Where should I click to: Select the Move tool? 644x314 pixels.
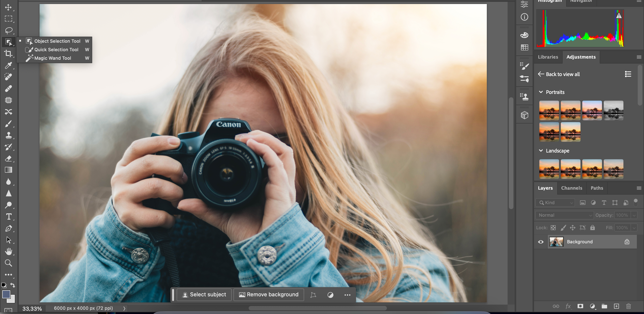(8, 7)
